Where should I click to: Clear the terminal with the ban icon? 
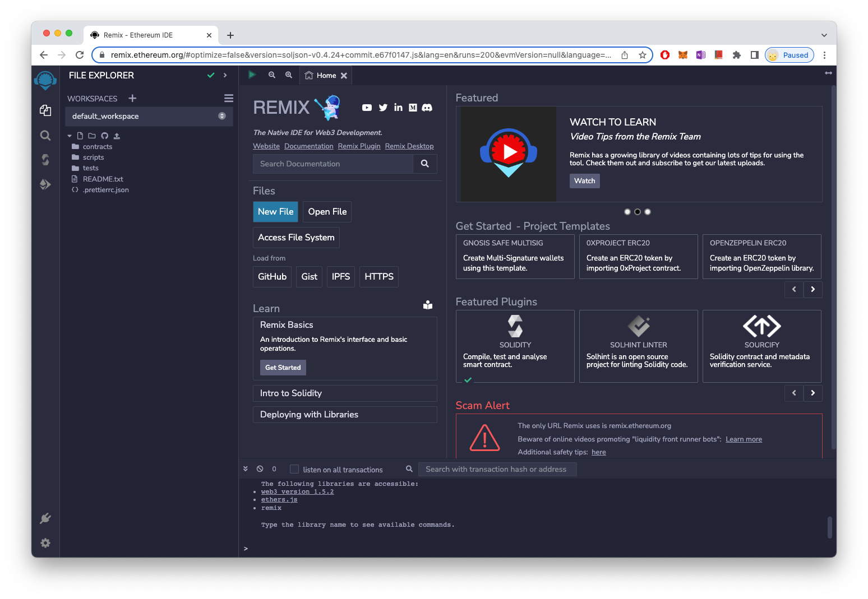260,469
